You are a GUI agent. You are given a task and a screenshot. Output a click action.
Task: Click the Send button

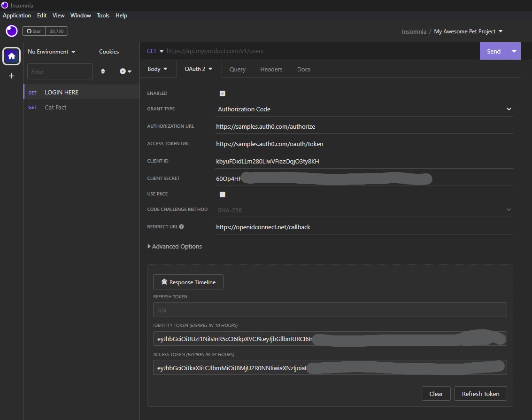click(493, 51)
